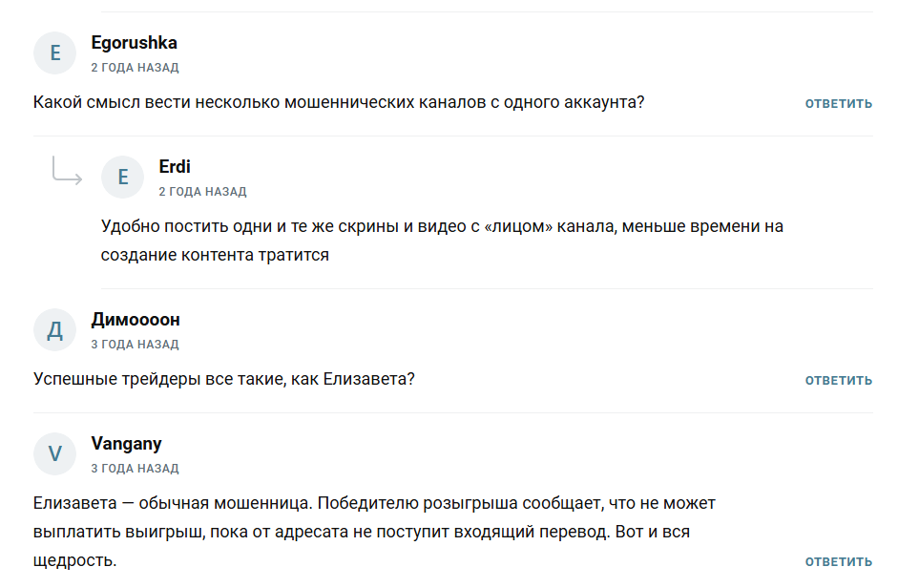Click the reply-thread arrow icon beside Erdi
The height and width of the screenshot is (588, 898).
coord(67,172)
